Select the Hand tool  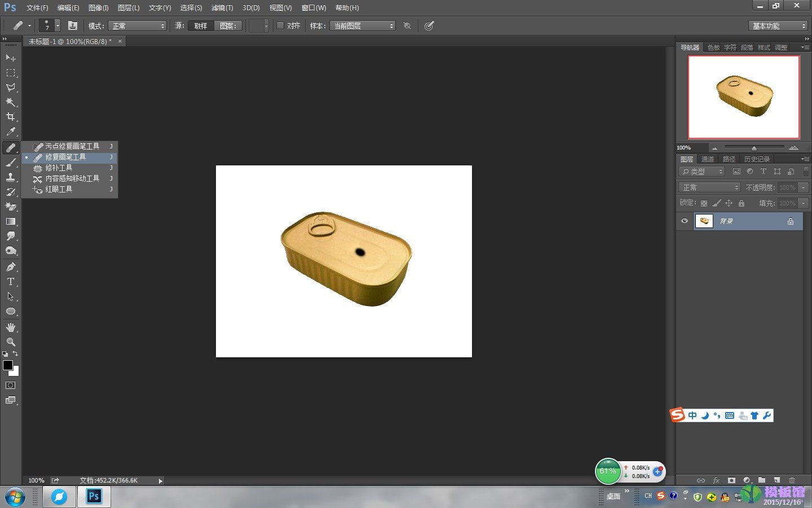(11, 327)
